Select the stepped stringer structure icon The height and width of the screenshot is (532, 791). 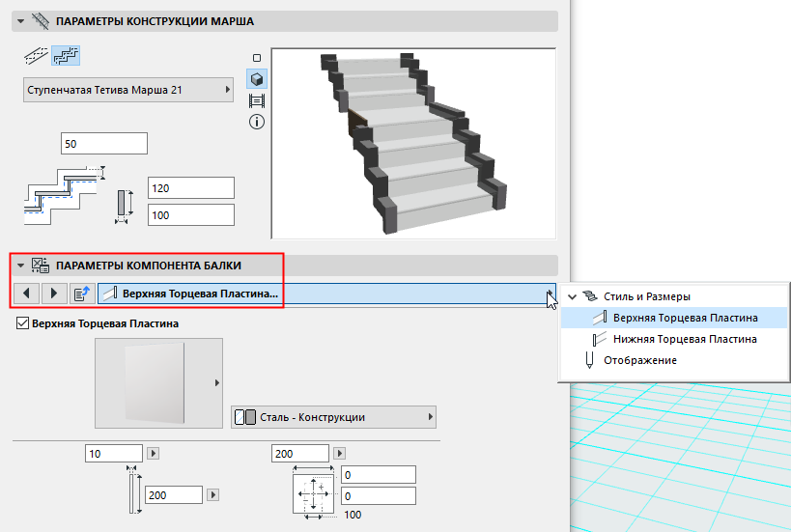[66, 55]
